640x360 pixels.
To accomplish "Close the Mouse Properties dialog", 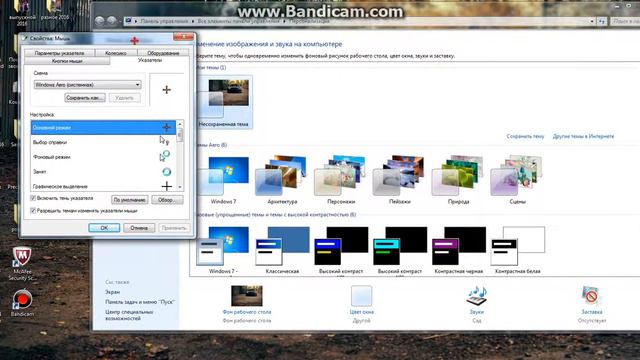I will [183, 37].
